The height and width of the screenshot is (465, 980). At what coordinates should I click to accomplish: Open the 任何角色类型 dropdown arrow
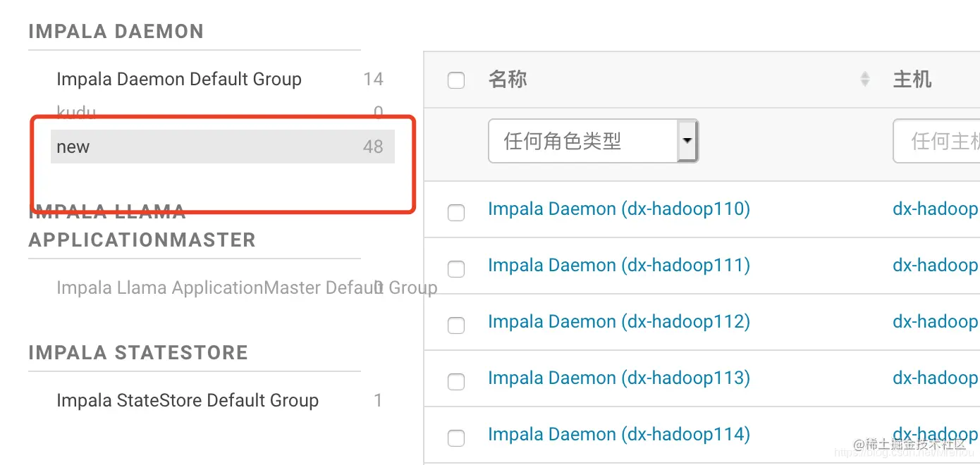(687, 141)
